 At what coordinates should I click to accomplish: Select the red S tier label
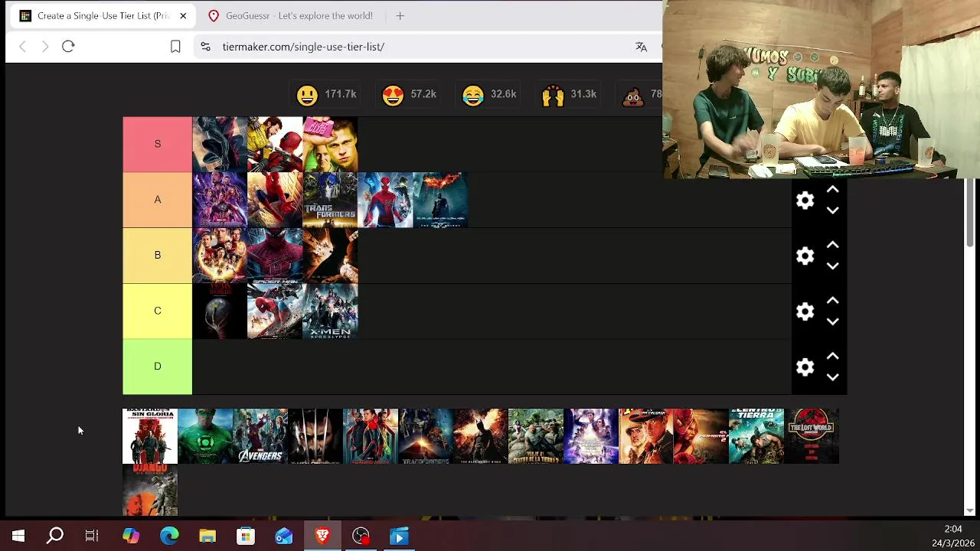coord(158,144)
